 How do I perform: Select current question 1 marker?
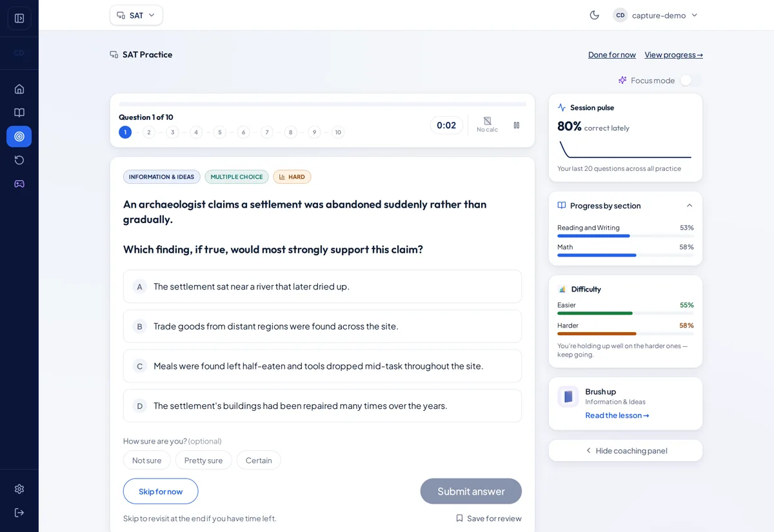pos(125,132)
